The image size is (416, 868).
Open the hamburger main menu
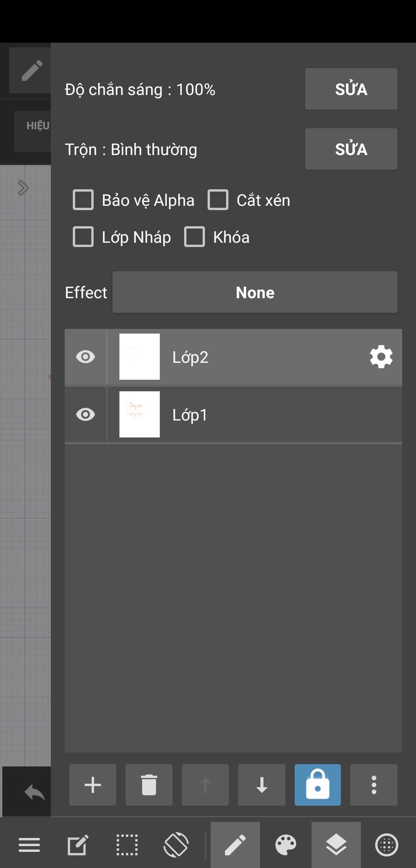[x=29, y=845]
